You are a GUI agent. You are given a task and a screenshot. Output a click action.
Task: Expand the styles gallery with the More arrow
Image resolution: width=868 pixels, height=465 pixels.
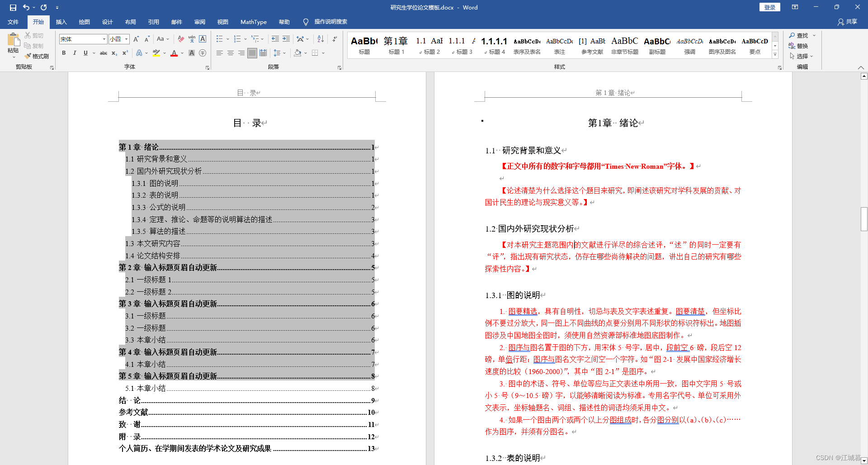click(775, 54)
